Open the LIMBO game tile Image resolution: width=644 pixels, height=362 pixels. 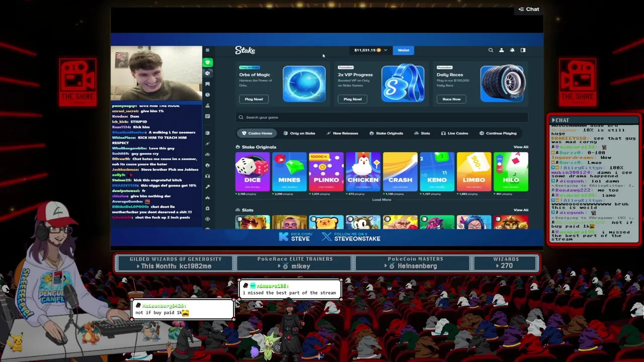click(474, 171)
